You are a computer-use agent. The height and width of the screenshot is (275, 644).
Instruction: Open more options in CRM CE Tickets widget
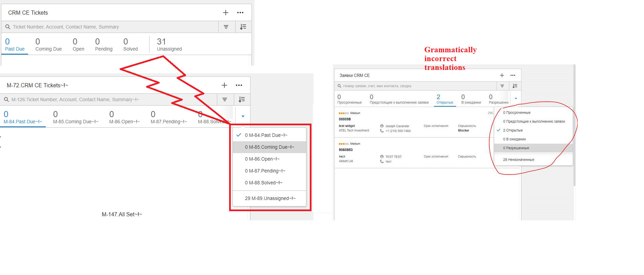point(240,13)
